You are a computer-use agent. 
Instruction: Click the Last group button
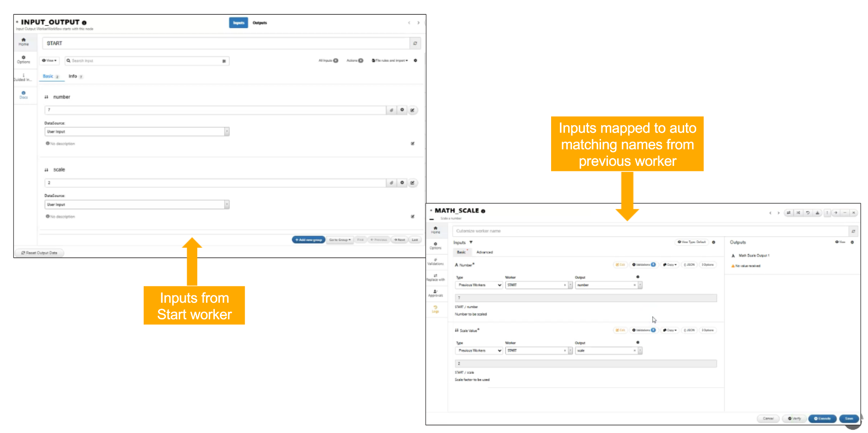pyautogui.click(x=415, y=240)
